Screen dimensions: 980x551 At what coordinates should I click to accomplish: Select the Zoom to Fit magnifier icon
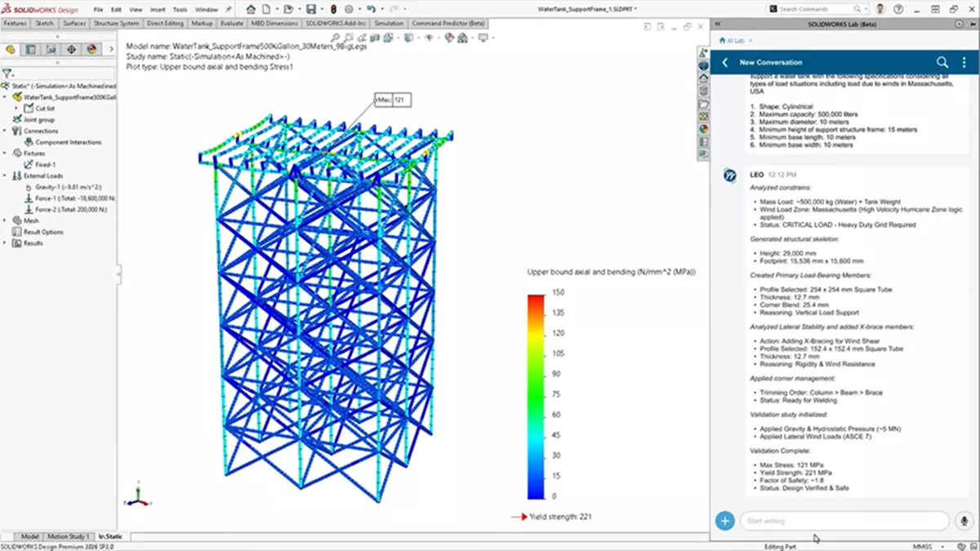335,38
